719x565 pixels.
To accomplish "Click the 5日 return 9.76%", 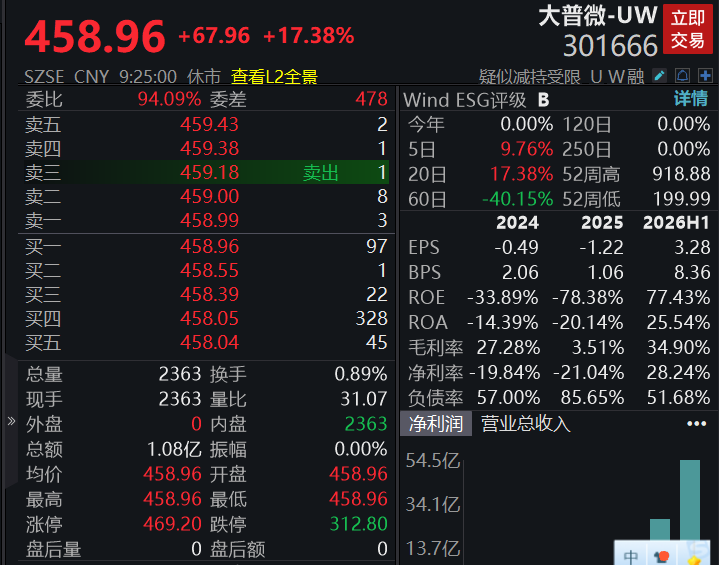I will pyautogui.click(x=527, y=149).
